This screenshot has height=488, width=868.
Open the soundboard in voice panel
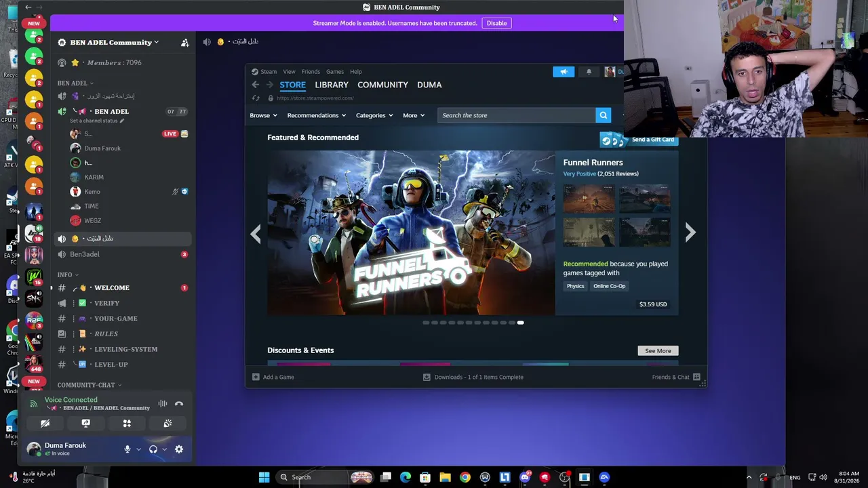[x=167, y=424]
